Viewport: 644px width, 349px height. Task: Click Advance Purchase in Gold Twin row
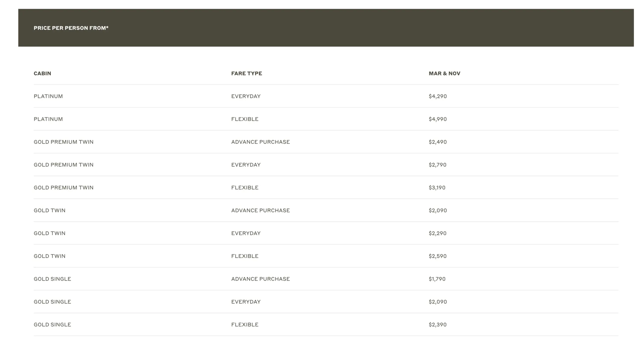[x=260, y=210]
